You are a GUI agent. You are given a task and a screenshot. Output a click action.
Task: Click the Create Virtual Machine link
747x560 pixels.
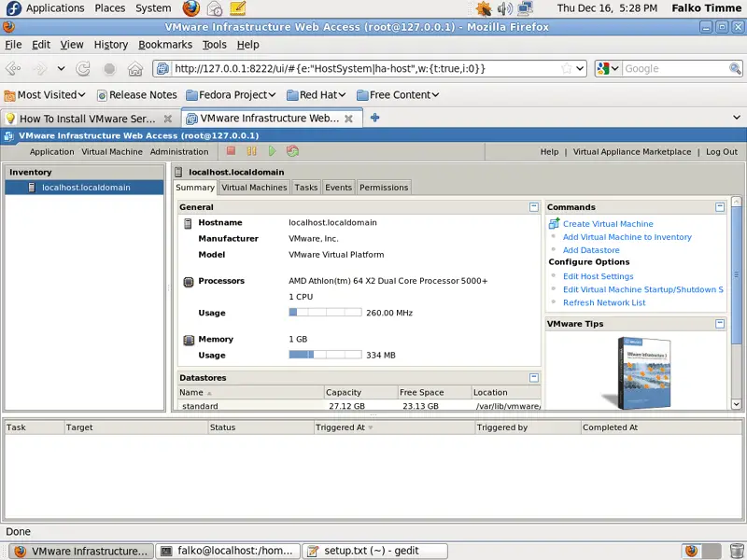608,224
